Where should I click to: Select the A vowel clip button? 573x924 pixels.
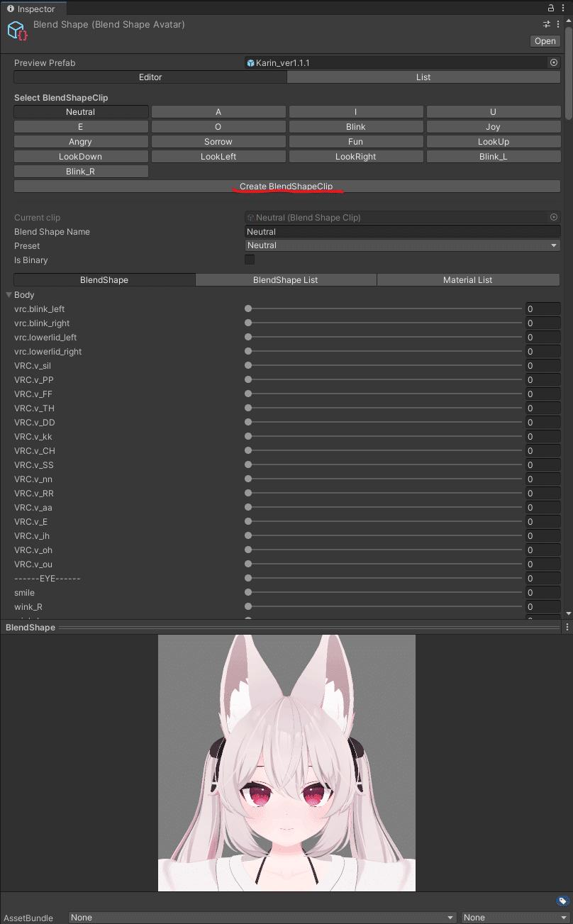[x=218, y=112]
